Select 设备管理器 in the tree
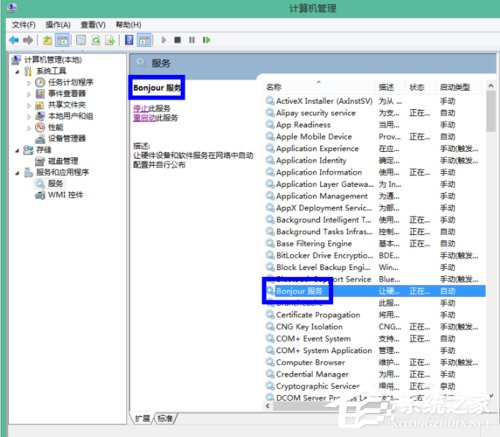The height and width of the screenshot is (437, 500). point(67,138)
